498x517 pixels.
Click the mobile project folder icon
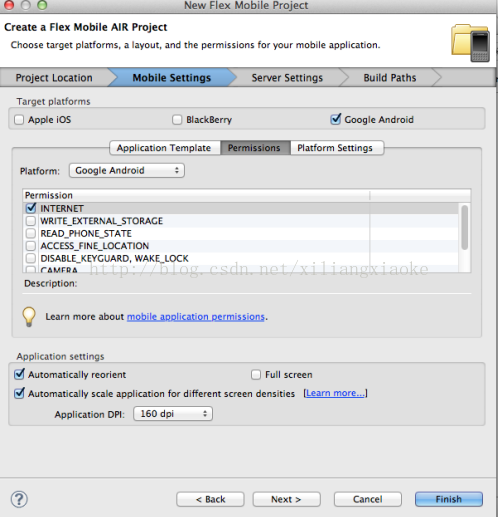click(470, 43)
